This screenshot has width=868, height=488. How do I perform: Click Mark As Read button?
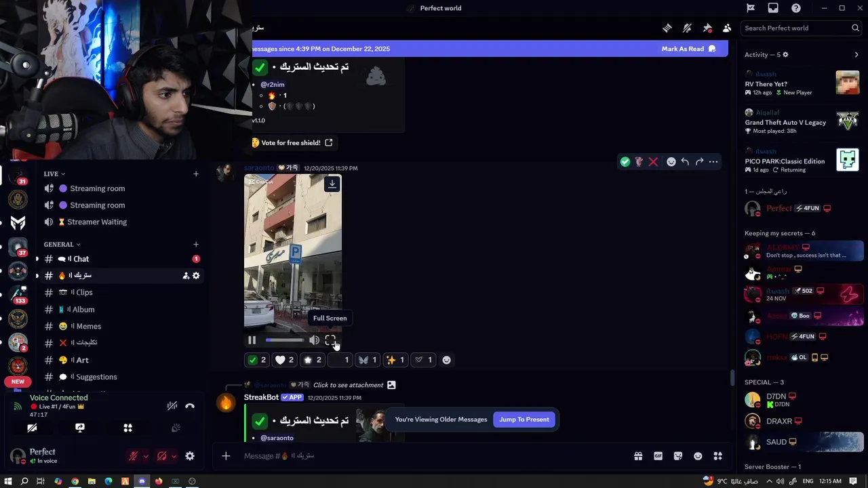[688, 49]
